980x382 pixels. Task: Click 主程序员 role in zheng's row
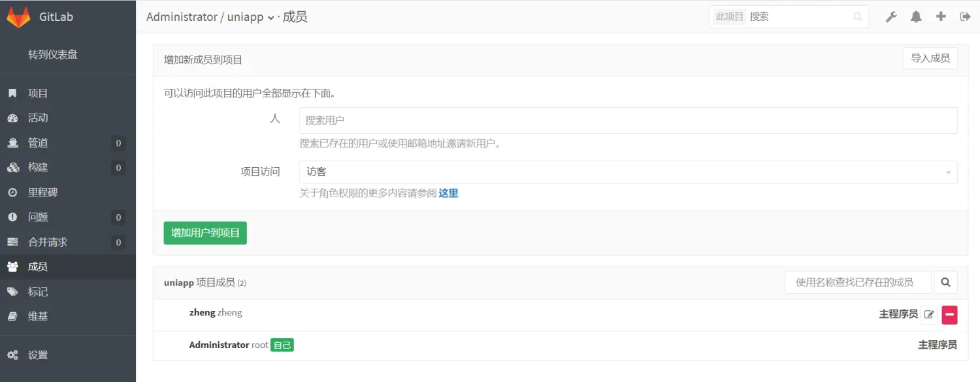tap(898, 314)
